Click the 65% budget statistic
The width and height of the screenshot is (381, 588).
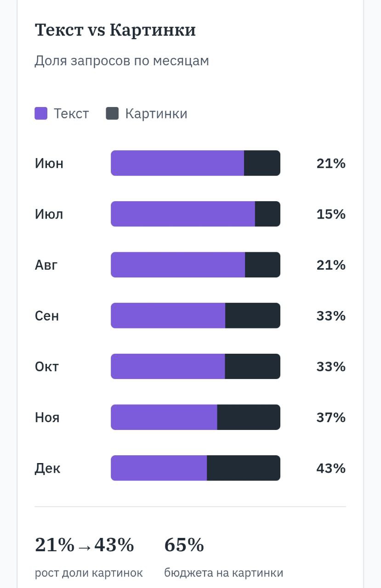tap(184, 545)
